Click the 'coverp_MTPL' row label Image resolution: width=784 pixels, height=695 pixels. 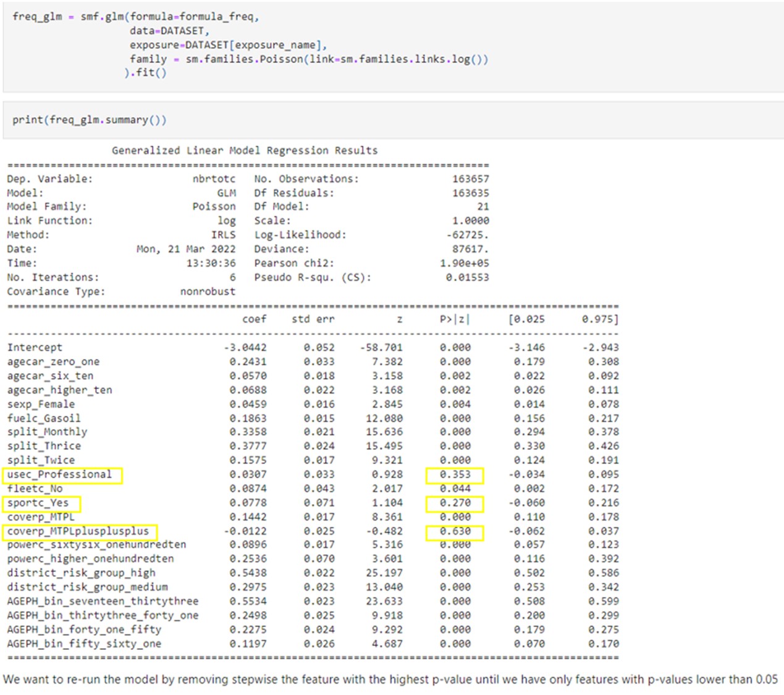[41, 517]
